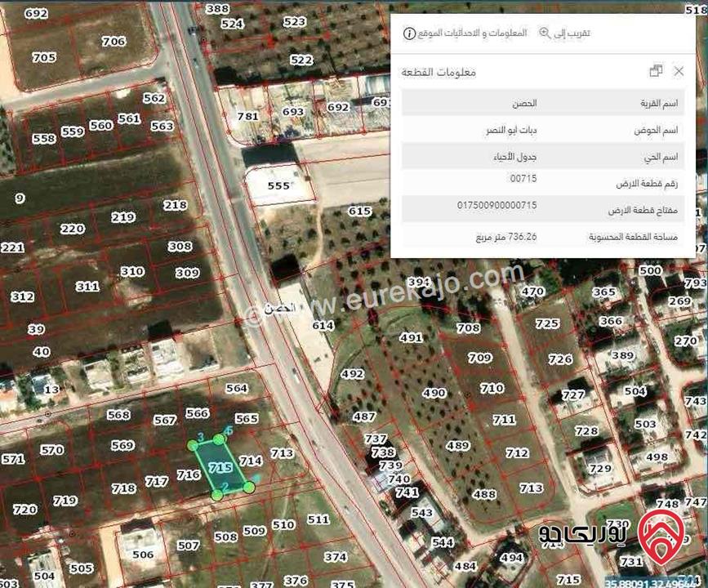
Task: Select basin name دبات أبو النصر
Action: [x=511, y=131]
